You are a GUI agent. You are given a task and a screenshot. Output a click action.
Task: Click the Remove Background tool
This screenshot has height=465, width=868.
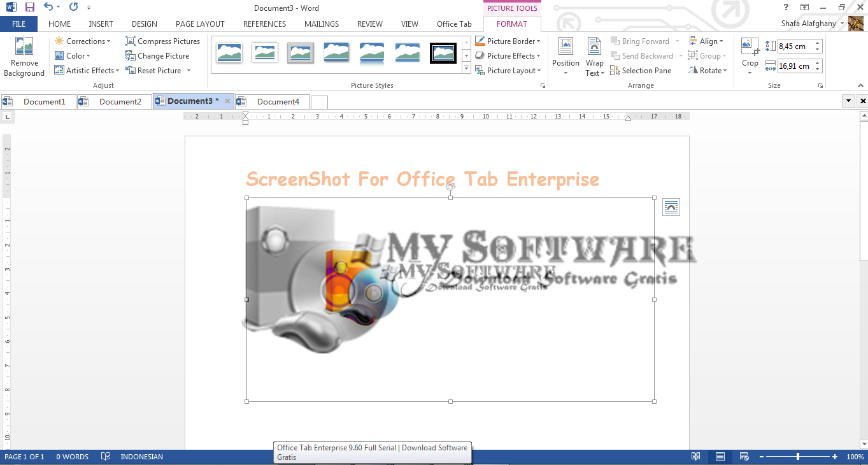click(x=24, y=57)
